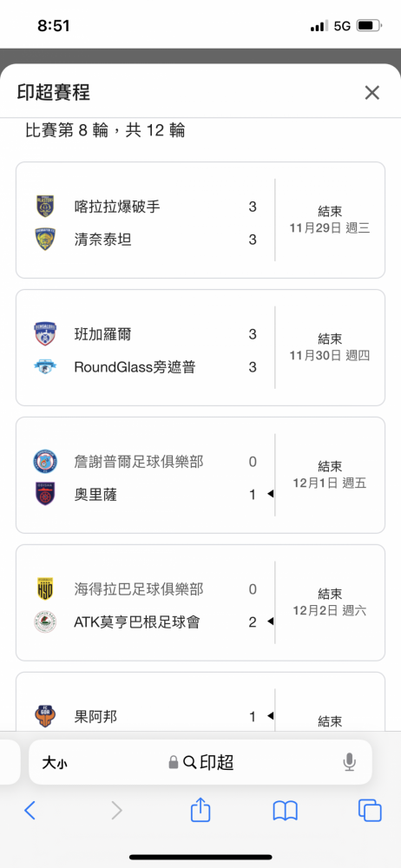This screenshot has width=401, height=868.
Task: Open the 果阿邦 match card
Action: (x=200, y=701)
